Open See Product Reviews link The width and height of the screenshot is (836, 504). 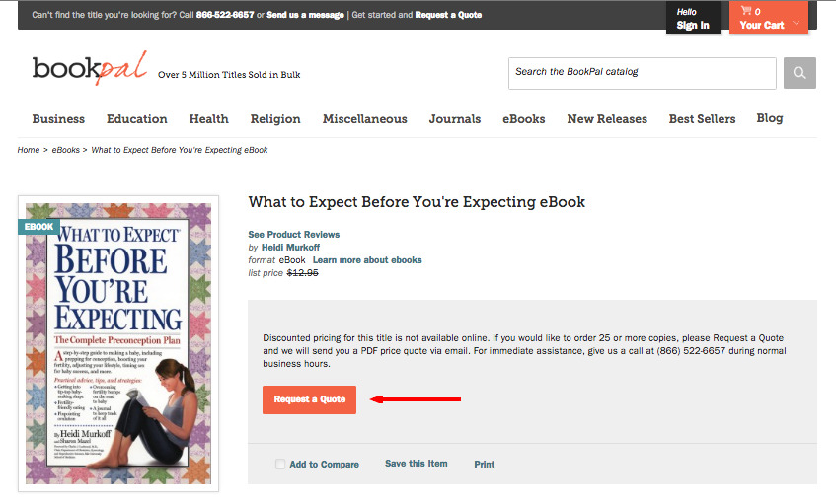click(x=294, y=235)
